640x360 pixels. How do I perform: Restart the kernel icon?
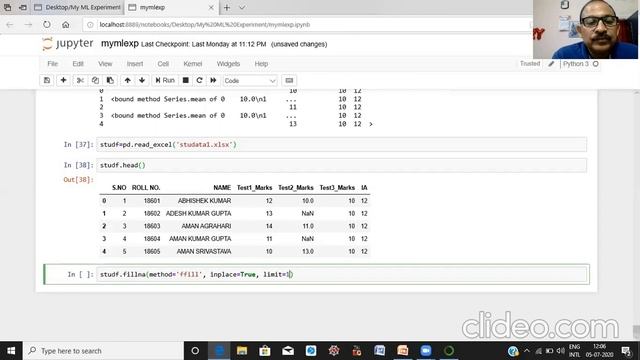pos(199,80)
